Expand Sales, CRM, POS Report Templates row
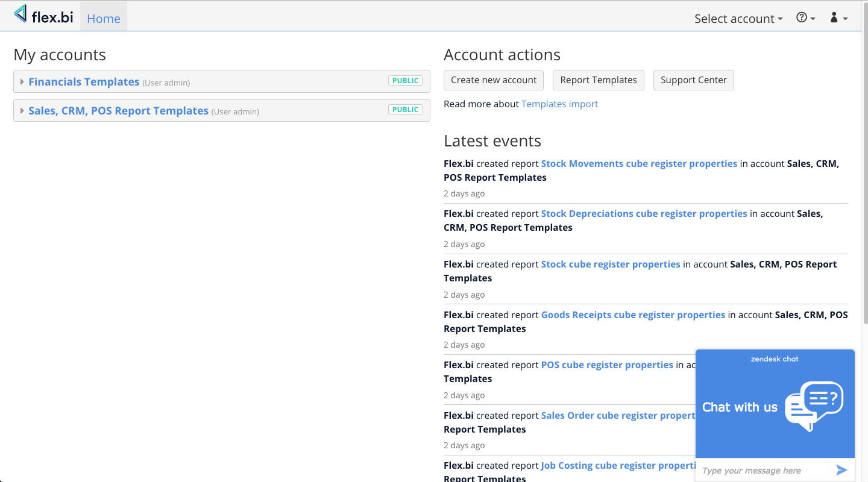The width and height of the screenshot is (868, 482). [x=22, y=111]
